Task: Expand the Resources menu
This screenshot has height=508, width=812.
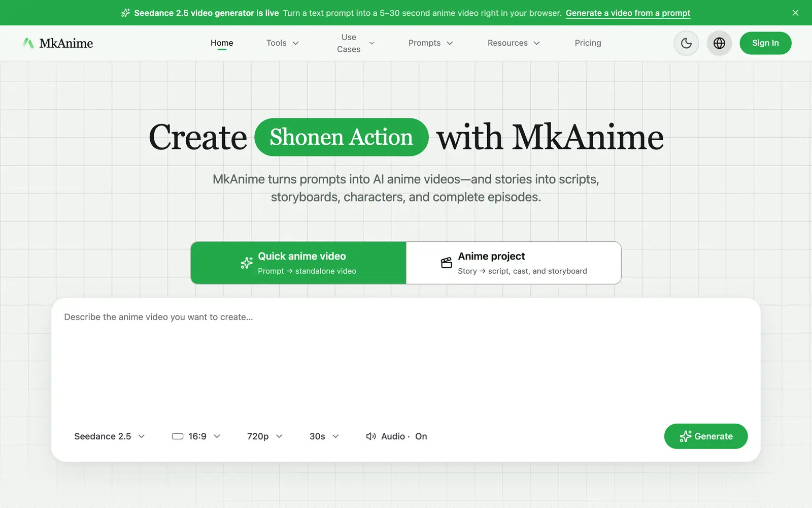Action: tap(514, 43)
